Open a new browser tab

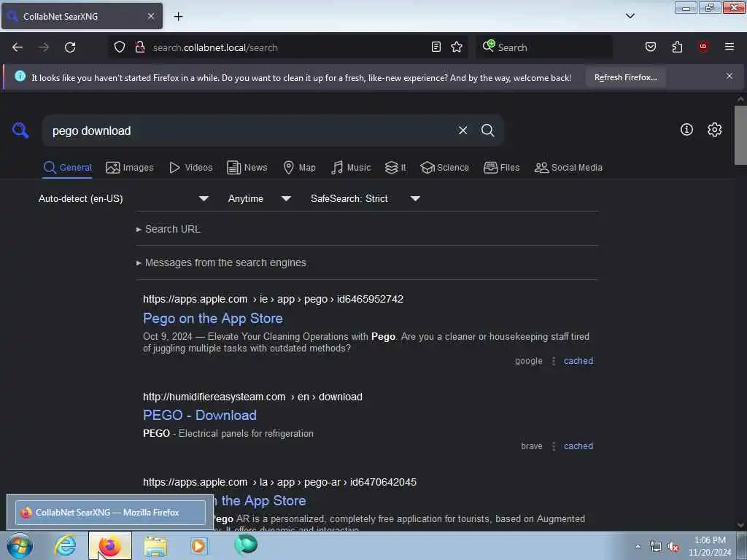coord(178,17)
